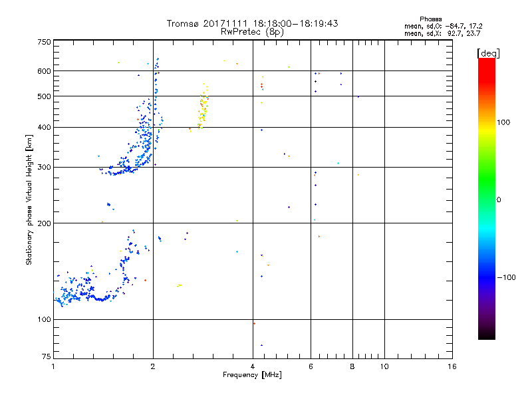Viewport: 532px width, 399px height.
Task: Click the "-100" degree label on colorbar
Action: (506, 277)
